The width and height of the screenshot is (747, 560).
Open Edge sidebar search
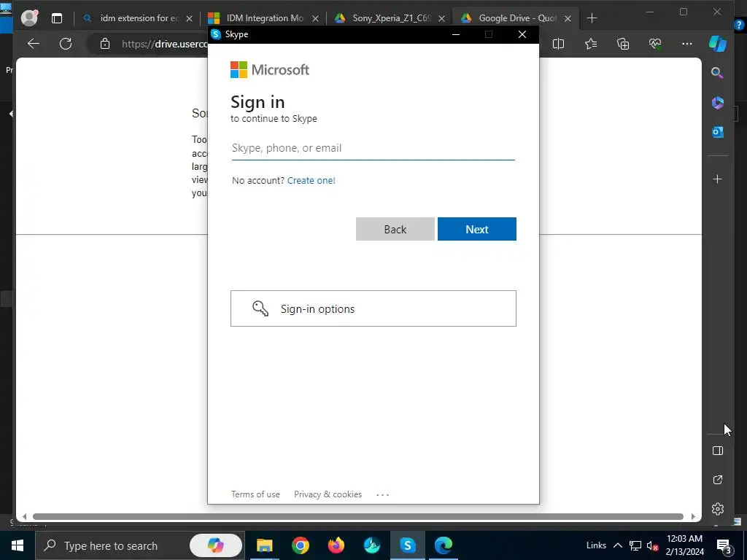click(x=718, y=73)
